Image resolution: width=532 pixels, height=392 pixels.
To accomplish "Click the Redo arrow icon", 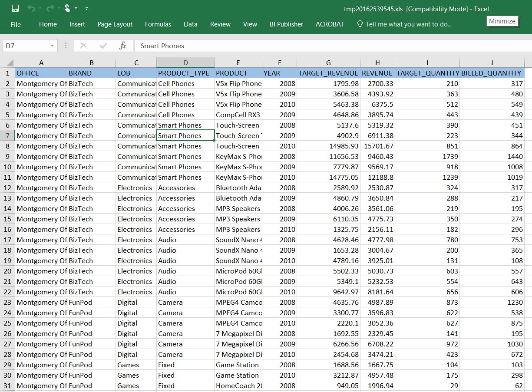I will (49, 8).
